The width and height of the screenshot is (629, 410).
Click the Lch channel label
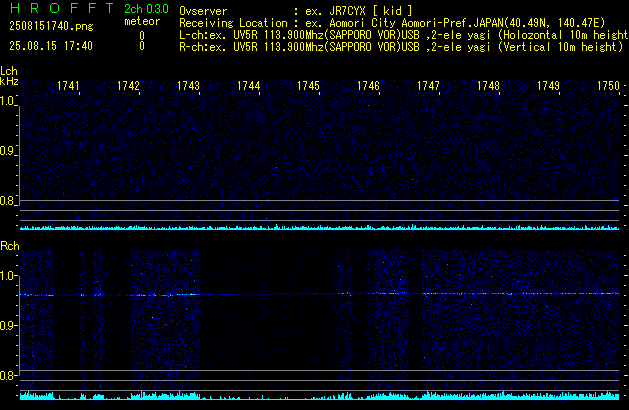(9, 71)
